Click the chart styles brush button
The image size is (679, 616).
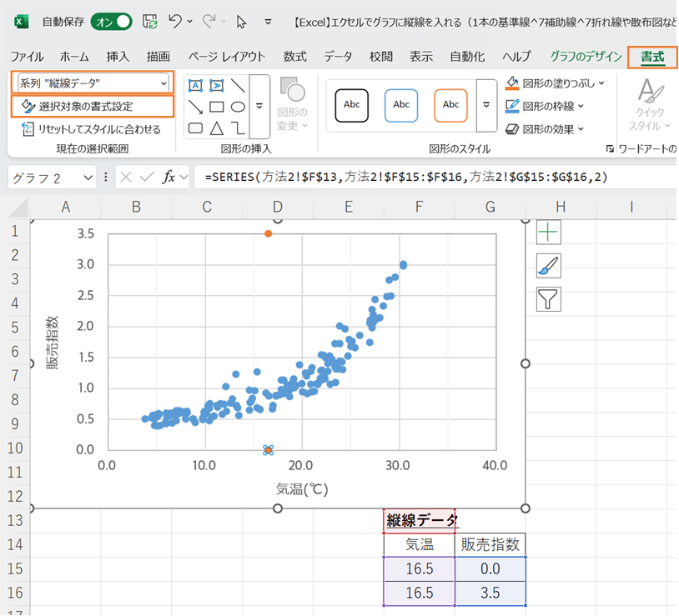coord(548,266)
